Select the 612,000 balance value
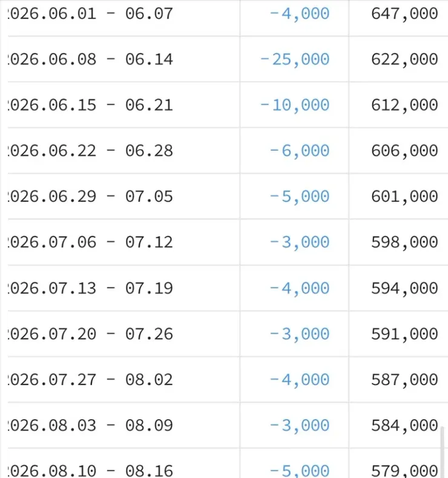Viewport: 448px width, 478px height. pos(404,105)
